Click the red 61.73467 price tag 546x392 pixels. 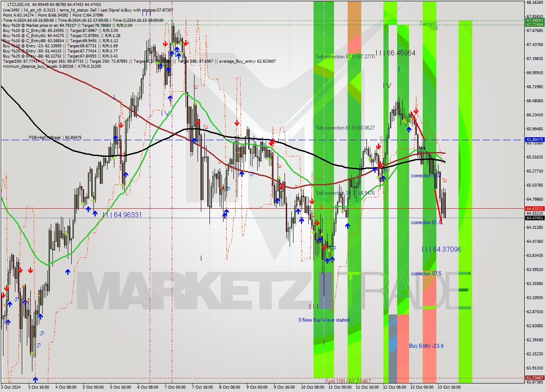pyautogui.click(x=535, y=378)
